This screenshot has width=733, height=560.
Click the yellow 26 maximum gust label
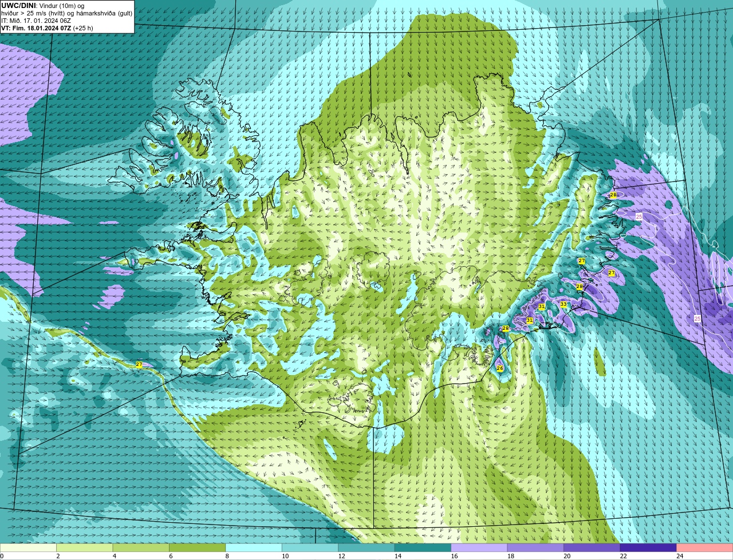(x=500, y=368)
